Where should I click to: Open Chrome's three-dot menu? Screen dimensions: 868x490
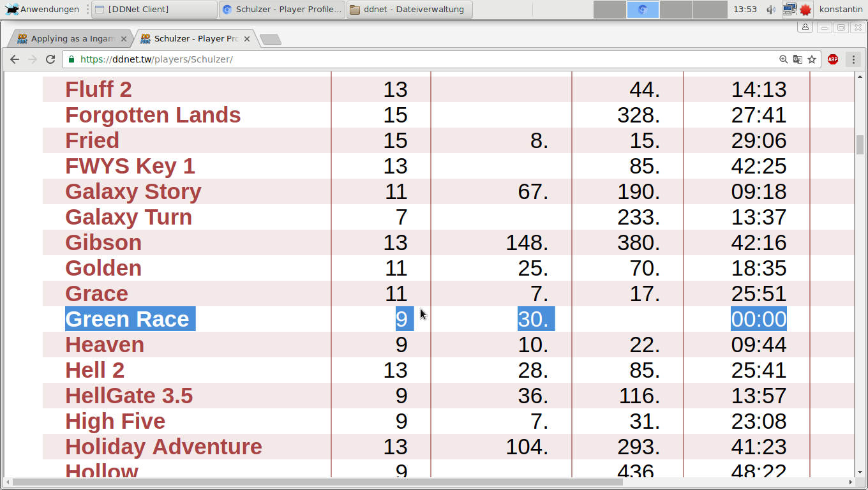coord(853,59)
